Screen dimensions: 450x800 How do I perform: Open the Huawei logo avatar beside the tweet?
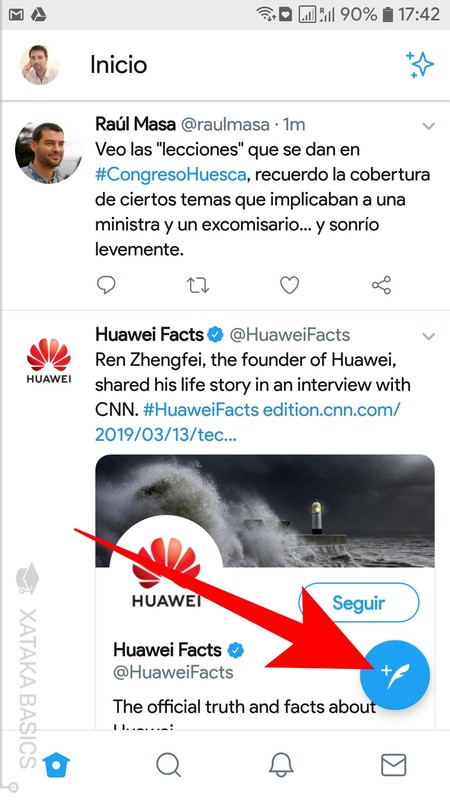pos(48,361)
